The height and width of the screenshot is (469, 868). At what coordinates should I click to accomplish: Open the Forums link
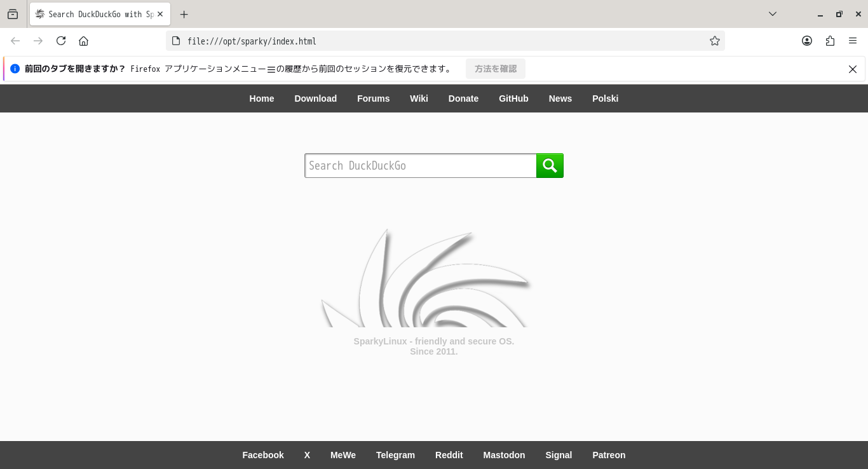tap(374, 99)
